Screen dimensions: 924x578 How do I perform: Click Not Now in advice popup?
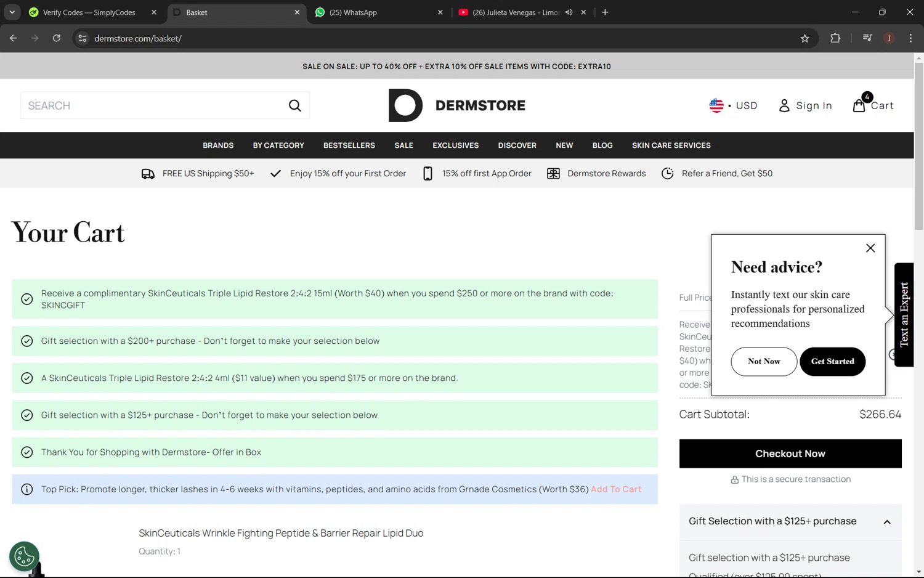tap(764, 362)
